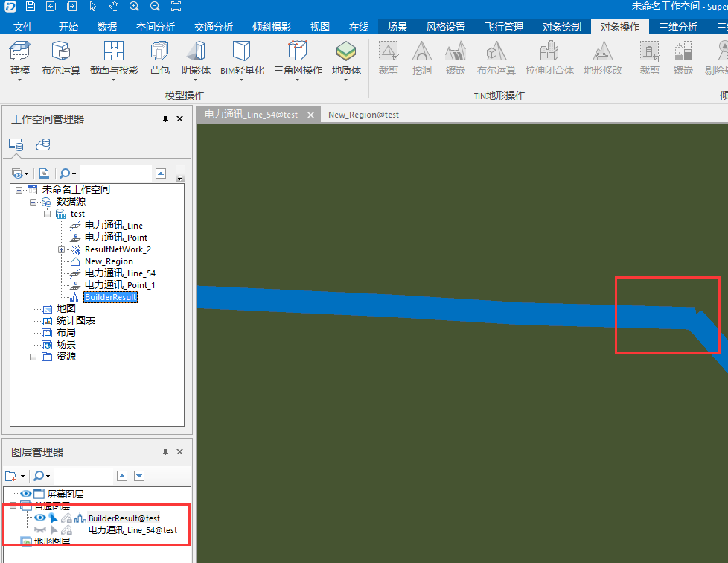
Task: Switch to the 倾斜摄影 ribbon tab
Action: (272, 27)
